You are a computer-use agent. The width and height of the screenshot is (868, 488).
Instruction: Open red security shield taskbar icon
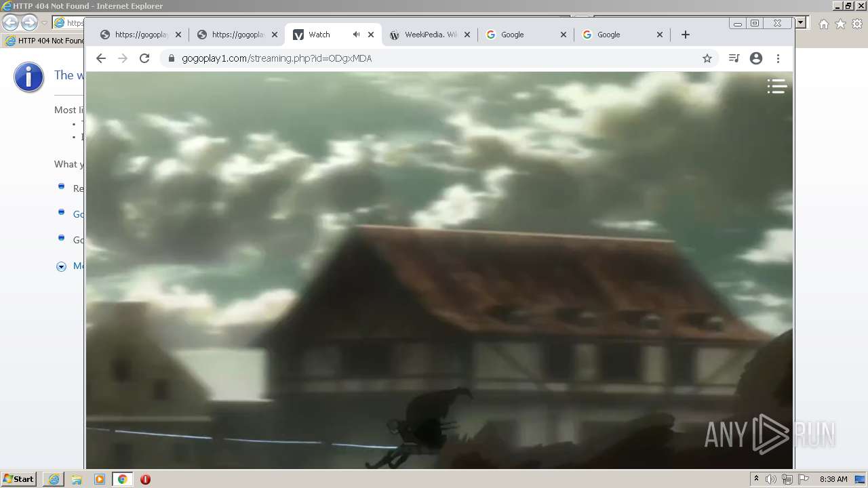145,479
